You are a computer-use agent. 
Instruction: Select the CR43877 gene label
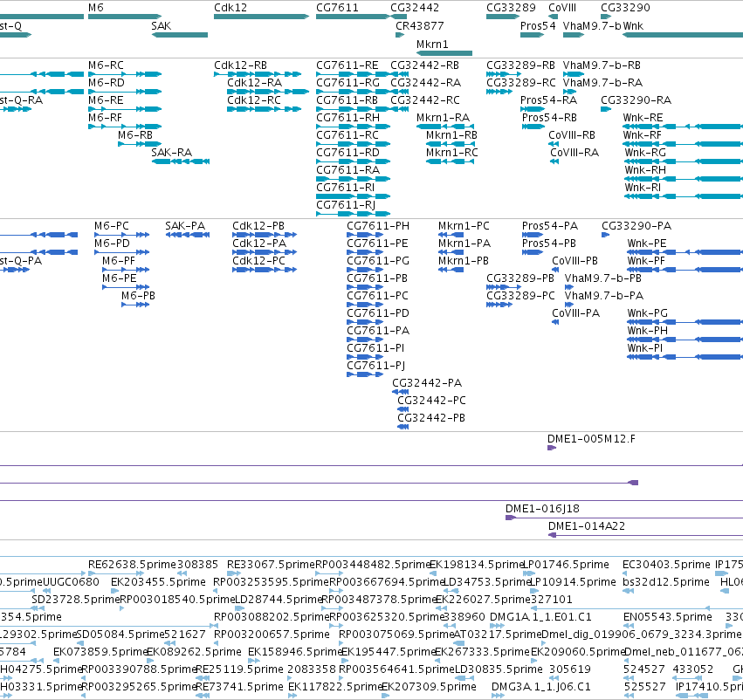(420, 25)
